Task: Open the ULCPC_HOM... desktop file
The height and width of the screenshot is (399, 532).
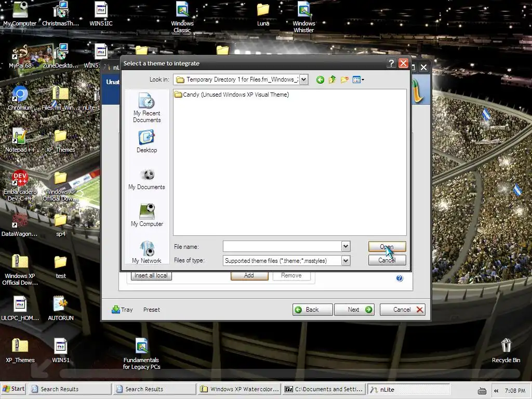Action: point(20,309)
